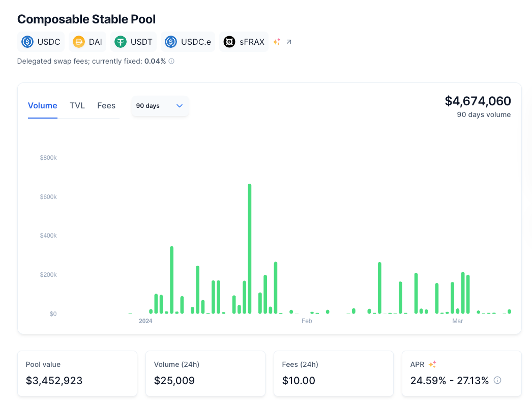Click the USDC.e token label

tap(196, 42)
